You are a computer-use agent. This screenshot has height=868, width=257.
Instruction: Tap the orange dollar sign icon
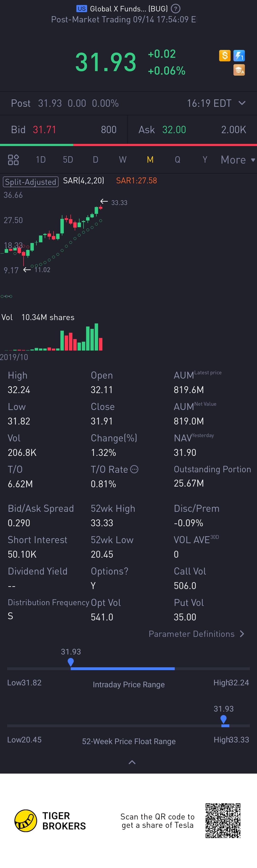pos(225,56)
